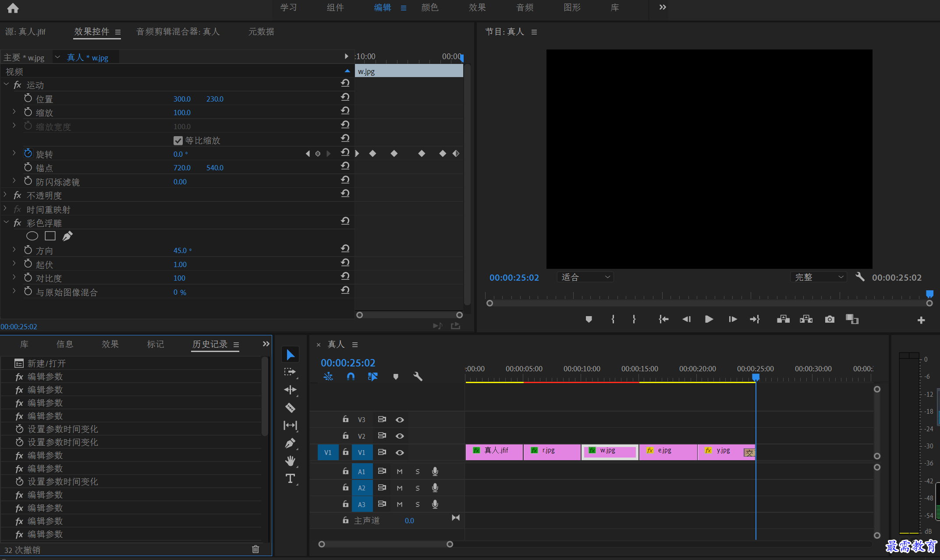
Task: Select 新建/打开 history state
Action: tap(131, 363)
